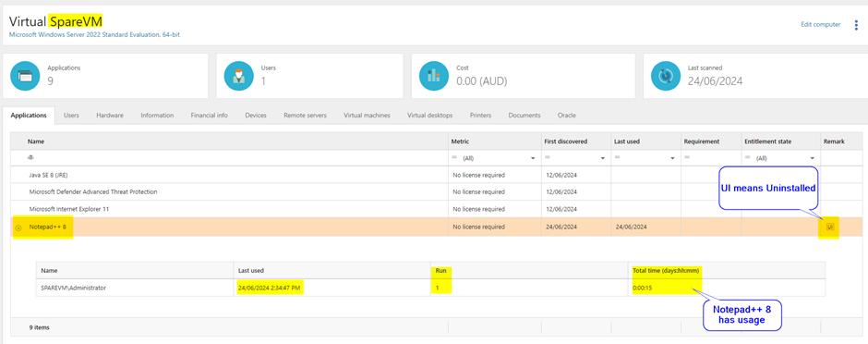Select the Applications tab
This screenshot has height=344, width=868.
(x=29, y=116)
